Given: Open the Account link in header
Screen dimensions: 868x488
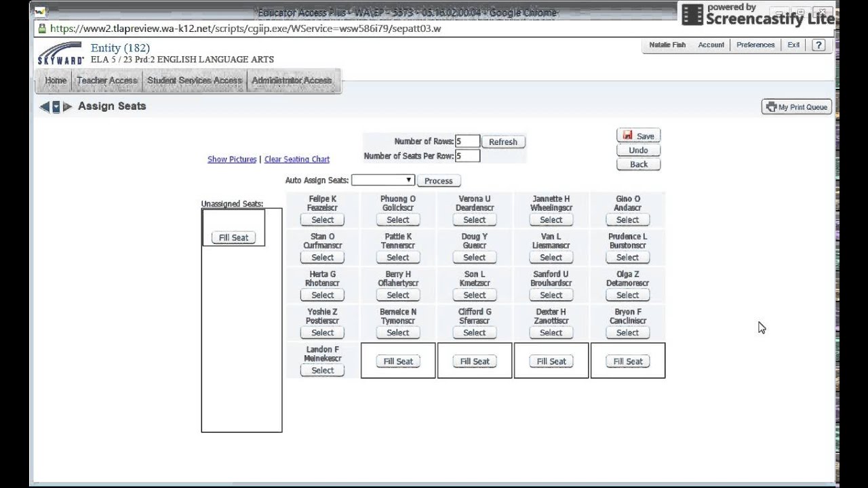Looking at the screenshot, I should [711, 45].
